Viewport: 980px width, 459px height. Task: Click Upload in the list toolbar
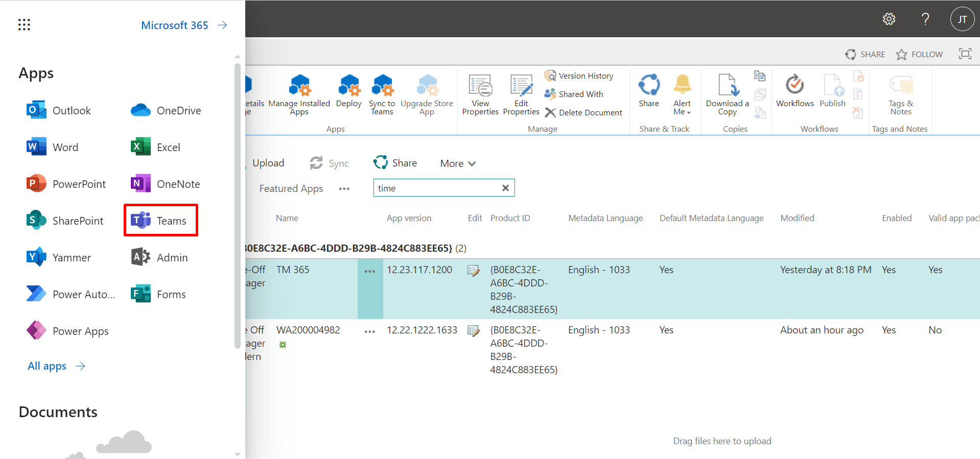[x=268, y=163]
